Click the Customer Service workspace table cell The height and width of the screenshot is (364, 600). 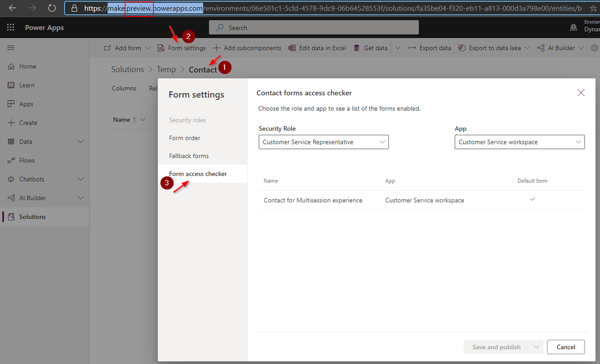click(424, 200)
